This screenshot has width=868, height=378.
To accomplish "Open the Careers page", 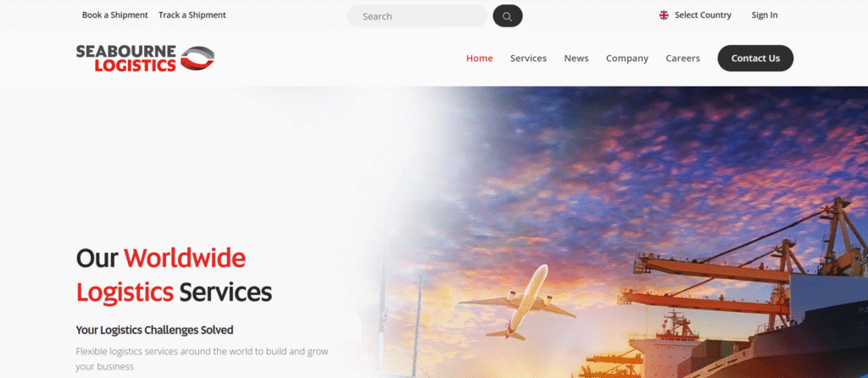I will (x=682, y=58).
